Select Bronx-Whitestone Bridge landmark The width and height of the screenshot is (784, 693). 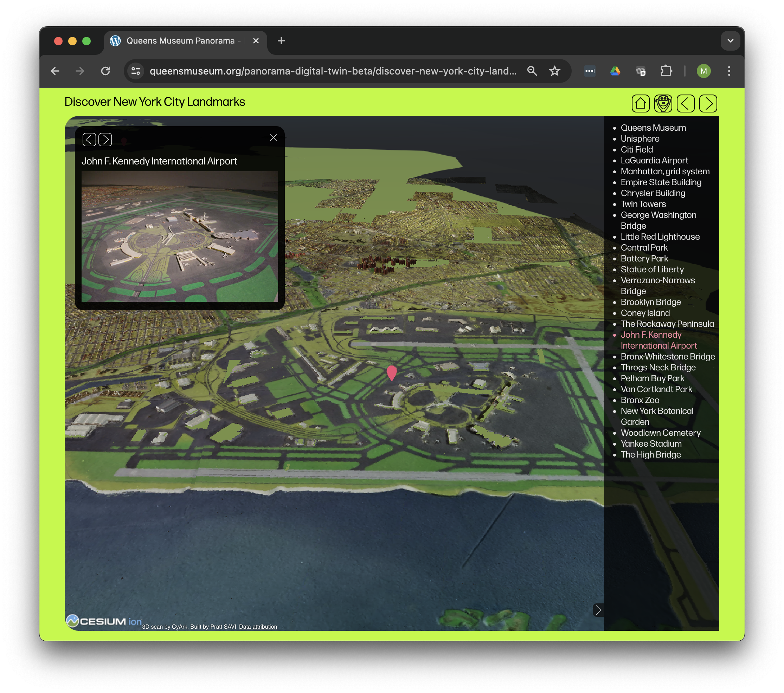pyautogui.click(x=667, y=356)
